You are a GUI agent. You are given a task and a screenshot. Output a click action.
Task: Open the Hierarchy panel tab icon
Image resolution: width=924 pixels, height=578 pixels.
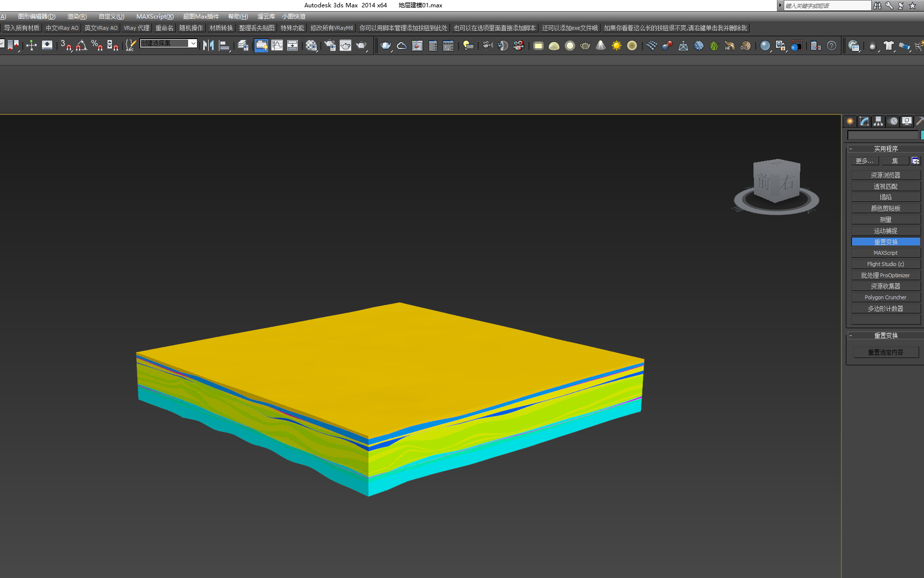(x=879, y=121)
